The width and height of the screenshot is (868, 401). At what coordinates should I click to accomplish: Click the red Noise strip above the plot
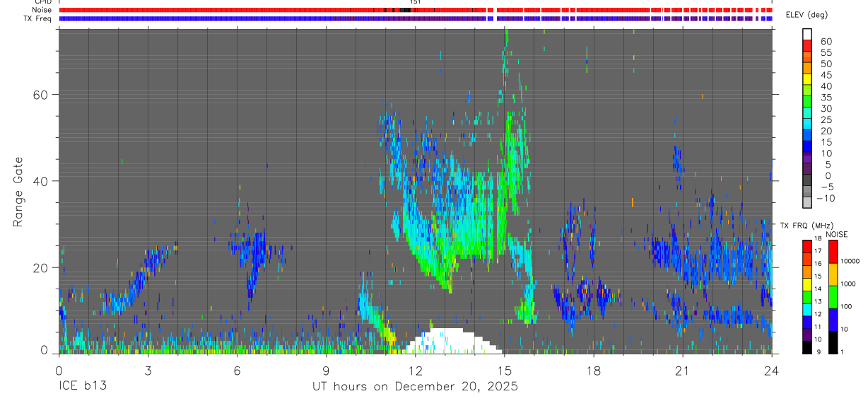[416, 10]
